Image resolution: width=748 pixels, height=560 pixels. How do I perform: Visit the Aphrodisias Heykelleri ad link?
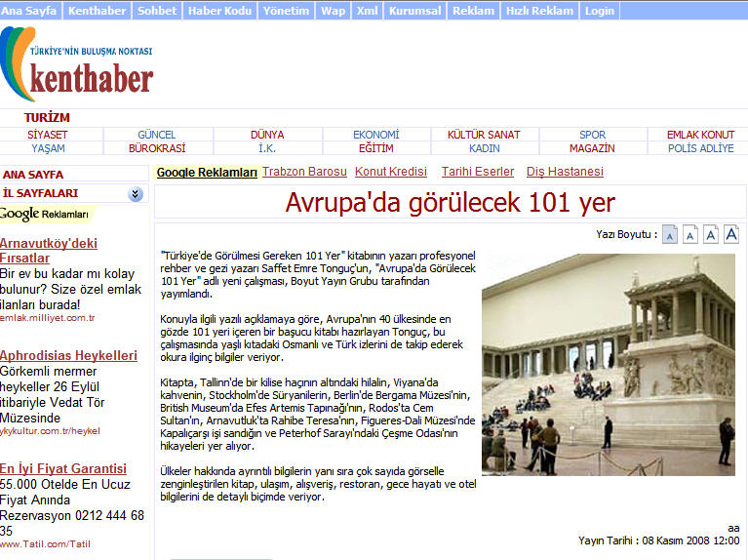coord(68,356)
